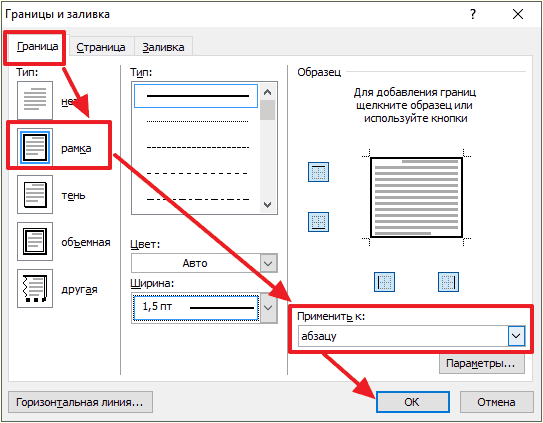Toggle the left border button in preview
Screen dimensions: 543x423
pos(384,282)
